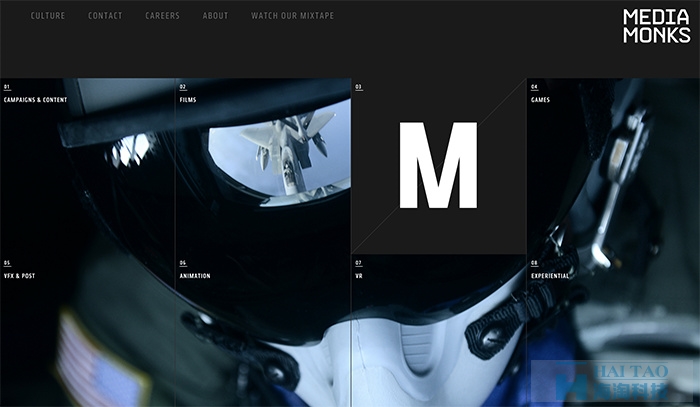This screenshot has height=407, width=700.
Task: Click the 07 number label
Action: pos(358,263)
